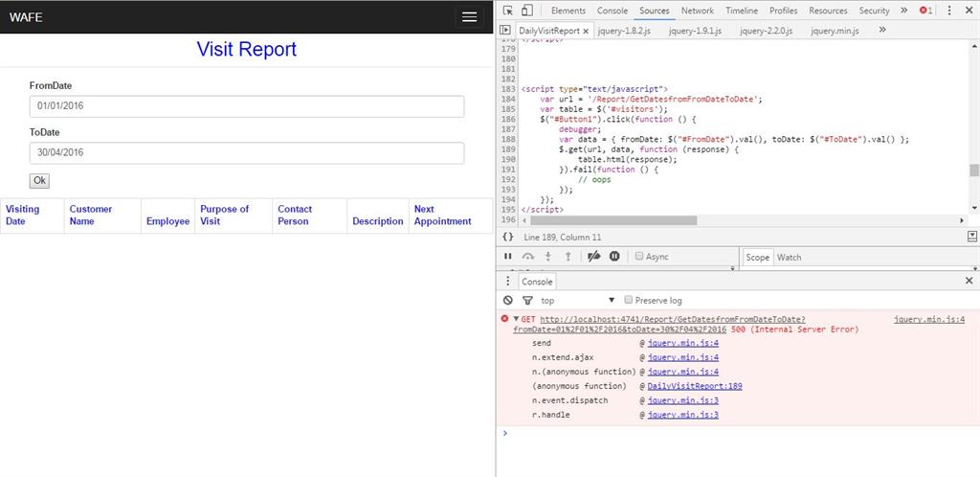Step into next function call icon

click(x=548, y=257)
